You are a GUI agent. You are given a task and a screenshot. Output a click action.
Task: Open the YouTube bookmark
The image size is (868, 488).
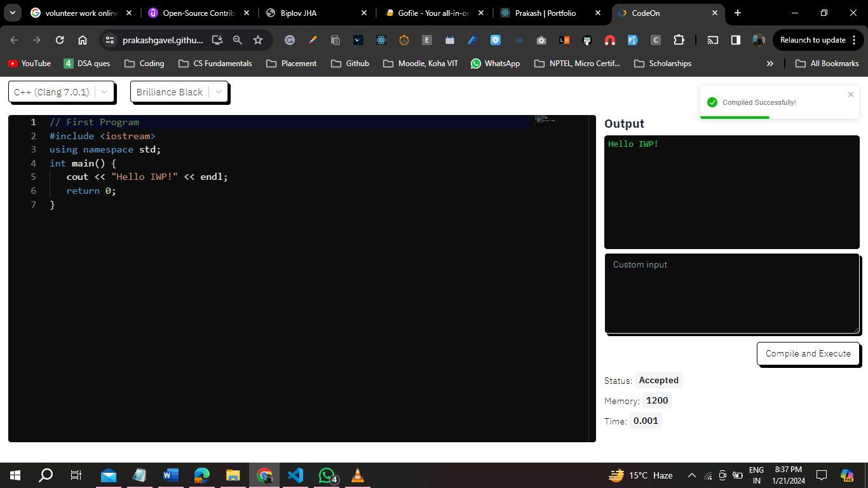tap(29, 64)
